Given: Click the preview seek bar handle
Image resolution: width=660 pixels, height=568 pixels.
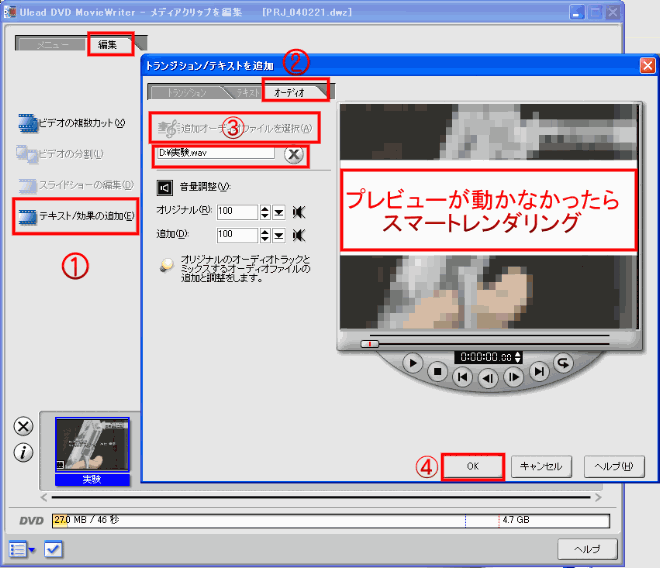Looking at the screenshot, I should tap(369, 344).
